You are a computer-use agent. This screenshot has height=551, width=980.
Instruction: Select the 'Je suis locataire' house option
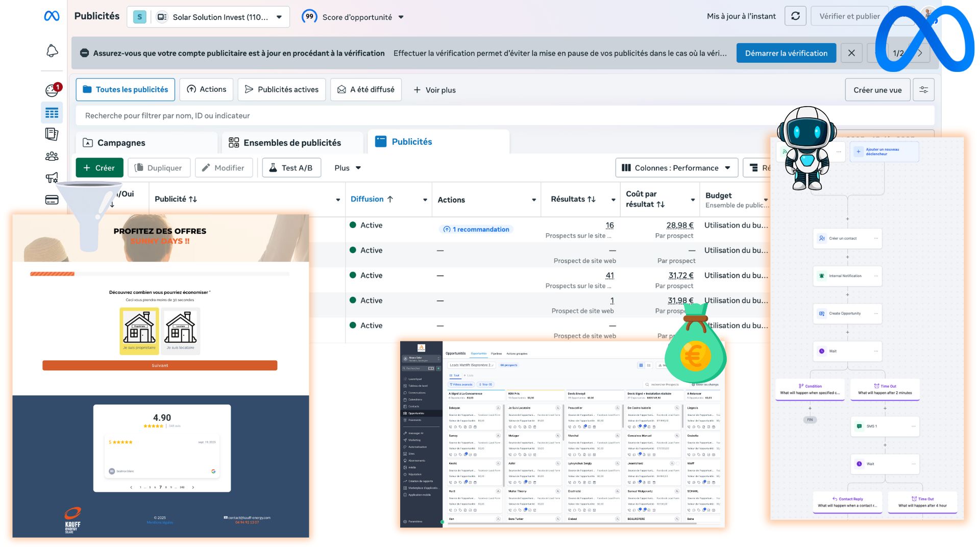click(x=181, y=331)
